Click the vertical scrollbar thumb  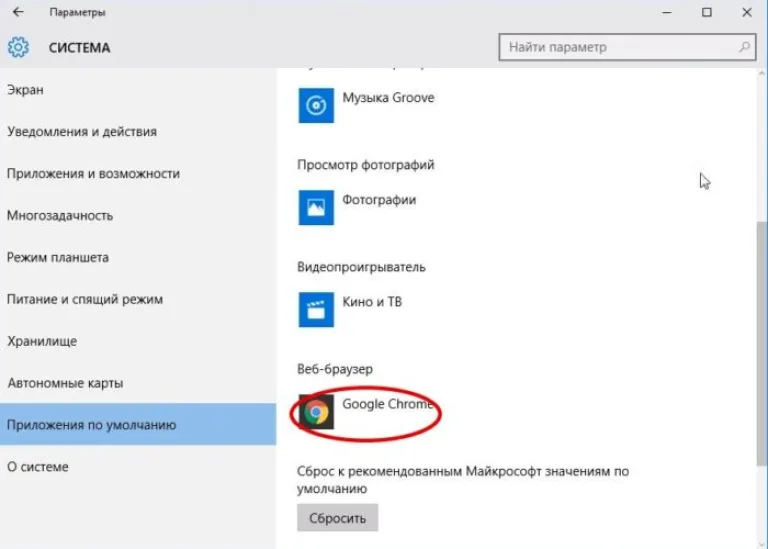tap(762, 344)
